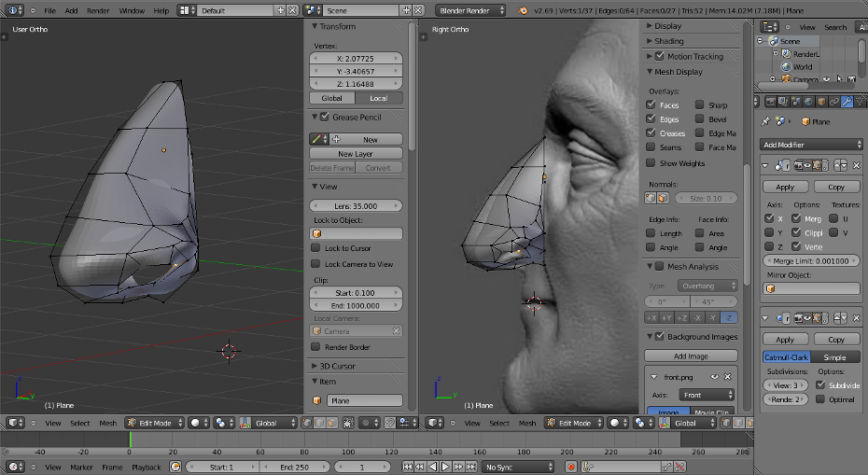Open the Help menu

coord(161,10)
